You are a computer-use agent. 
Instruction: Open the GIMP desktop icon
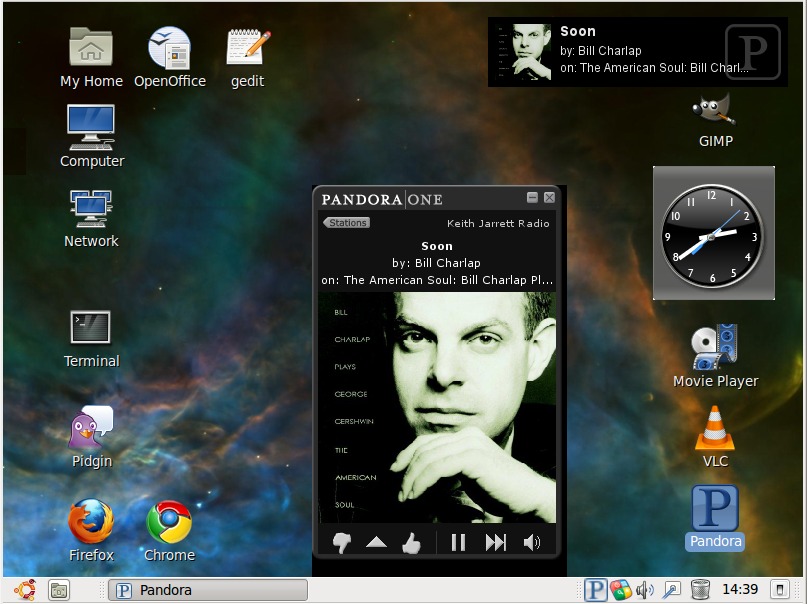[x=715, y=120]
